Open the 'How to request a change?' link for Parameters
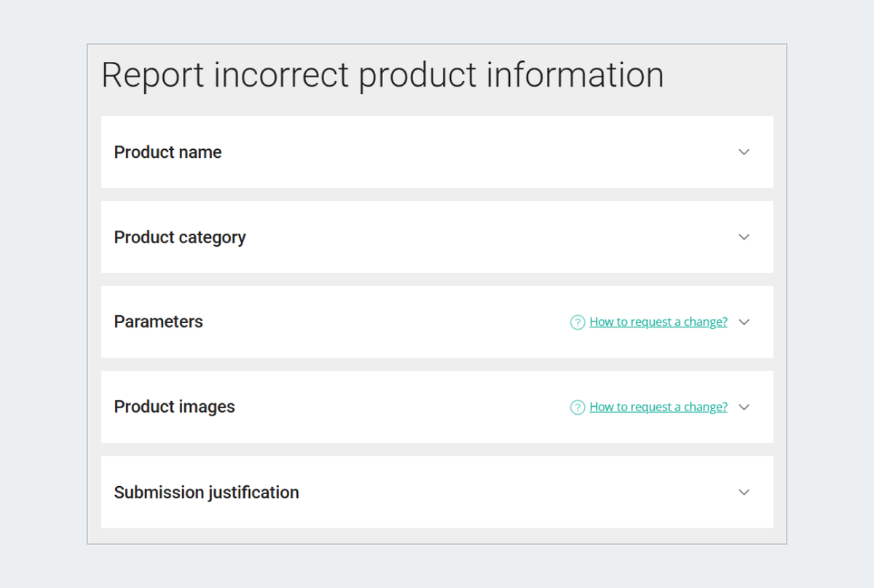Screen dimensions: 874x588 [658, 322]
